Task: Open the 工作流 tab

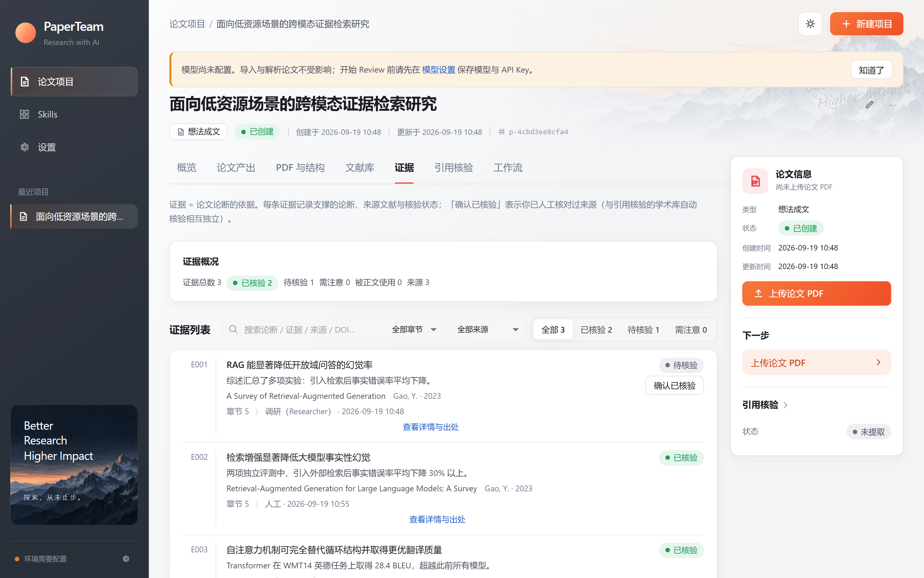Action: point(508,167)
